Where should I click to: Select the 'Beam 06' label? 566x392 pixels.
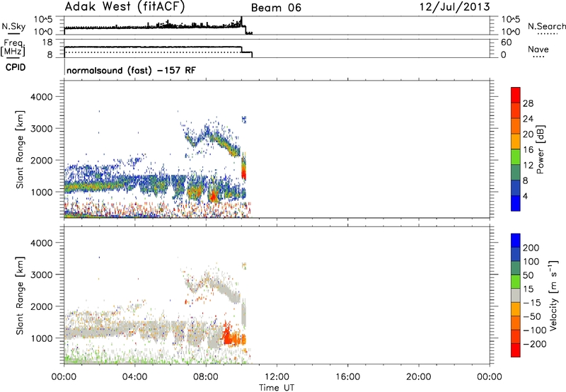pos(276,8)
